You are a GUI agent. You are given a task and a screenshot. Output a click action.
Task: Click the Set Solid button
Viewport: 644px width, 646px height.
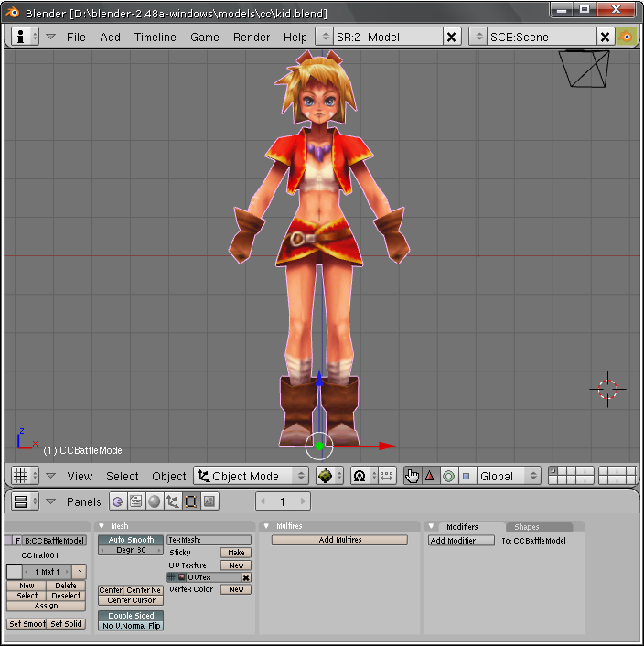pos(66,624)
